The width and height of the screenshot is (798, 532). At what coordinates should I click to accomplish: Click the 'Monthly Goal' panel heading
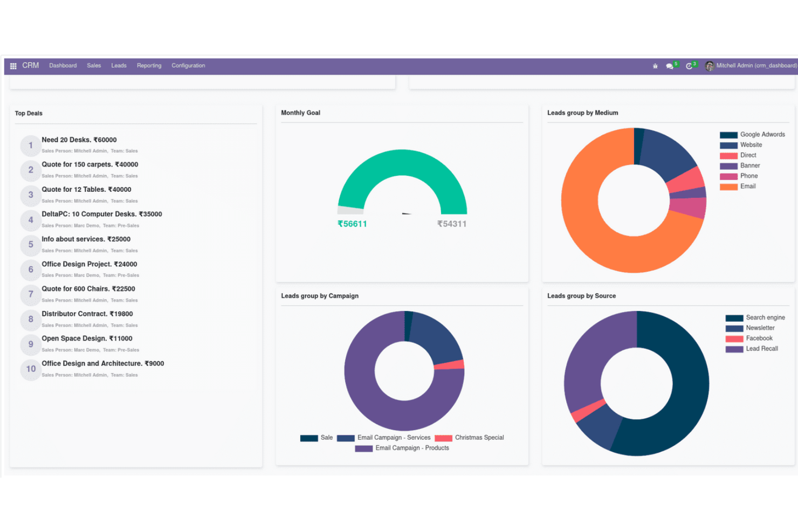(x=300, y=113)
